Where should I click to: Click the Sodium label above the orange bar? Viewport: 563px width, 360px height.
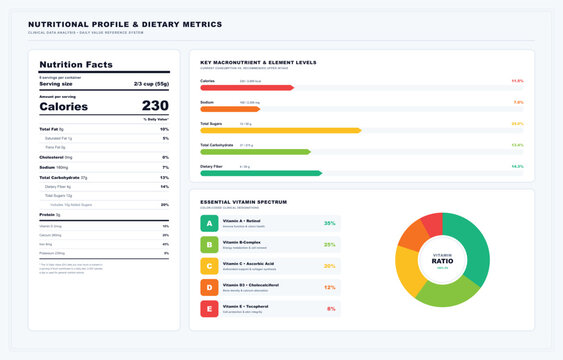(x=207, y=102)
